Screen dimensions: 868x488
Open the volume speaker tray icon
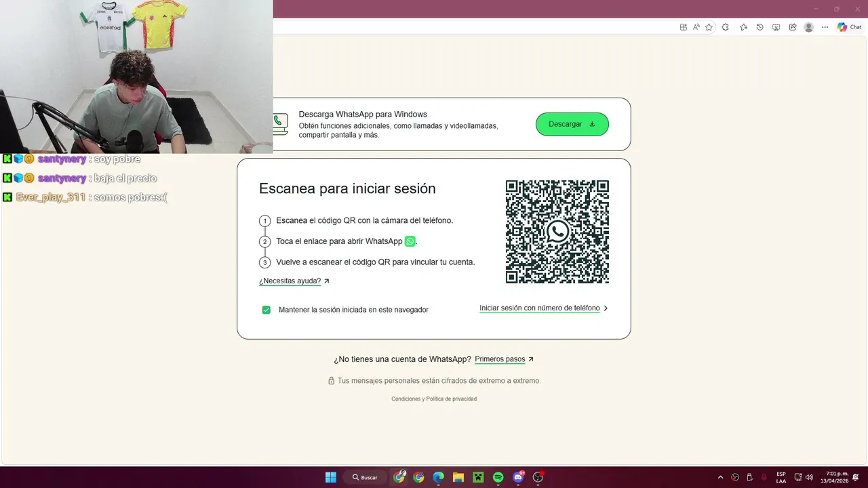pyautogui.click(x=809, y=477)
